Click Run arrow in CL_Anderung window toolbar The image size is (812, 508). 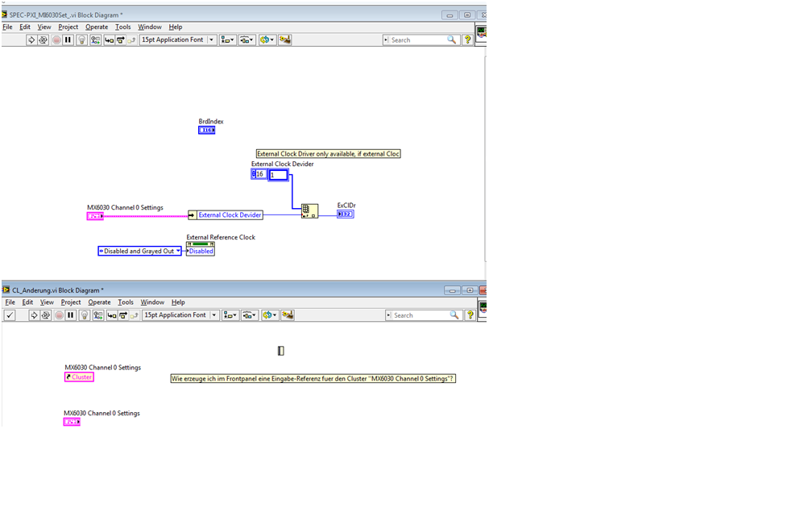(34, 315)
